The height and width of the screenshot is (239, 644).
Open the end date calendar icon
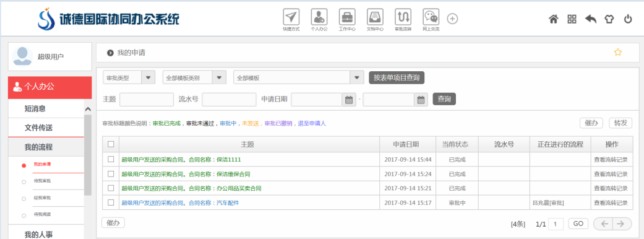coord(421,100)
